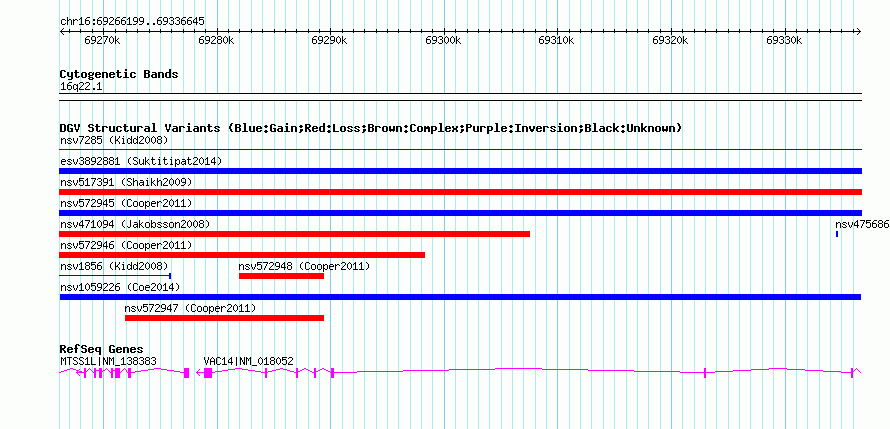Viewport: 890px width, 429px height.
Task: Click the 69330k ruler tick label
Action: pos(784,41)
